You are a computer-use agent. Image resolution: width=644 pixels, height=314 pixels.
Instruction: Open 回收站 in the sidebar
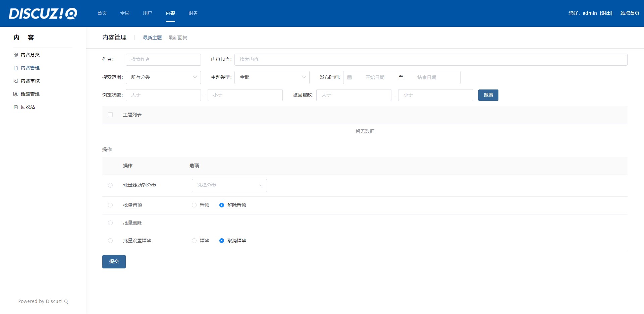coord(28,107)
